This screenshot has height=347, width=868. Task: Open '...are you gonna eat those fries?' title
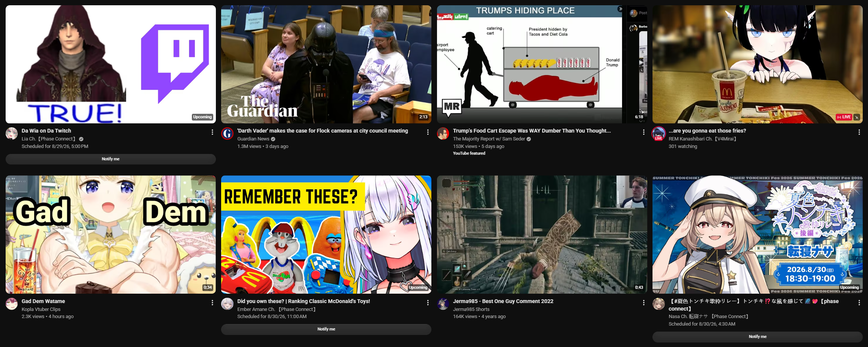coord(707,131)
